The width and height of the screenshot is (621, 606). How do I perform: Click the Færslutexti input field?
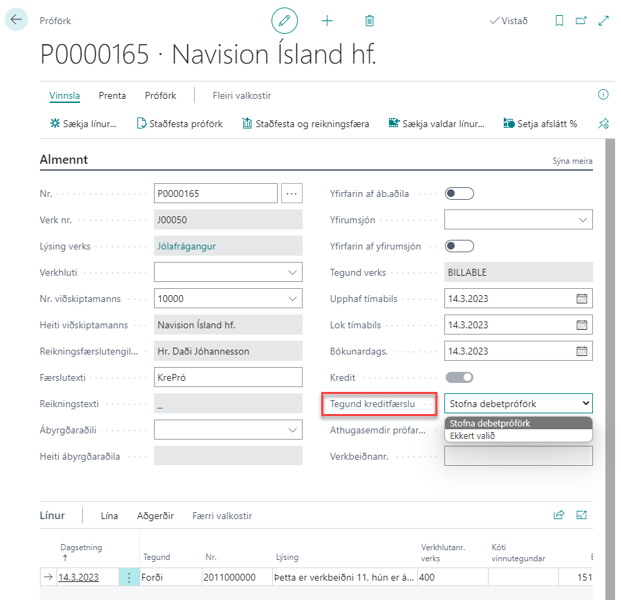(228, 377)
